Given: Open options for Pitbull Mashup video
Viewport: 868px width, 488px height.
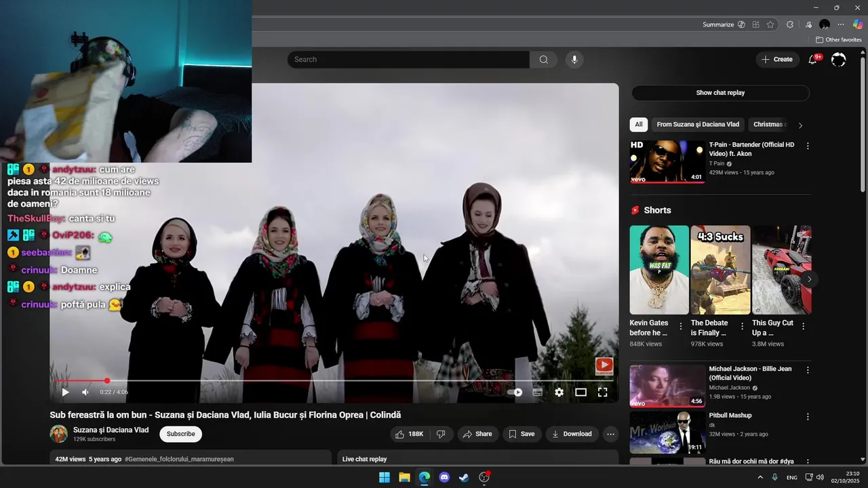Looking at the screenshot, I should (808, 417).
